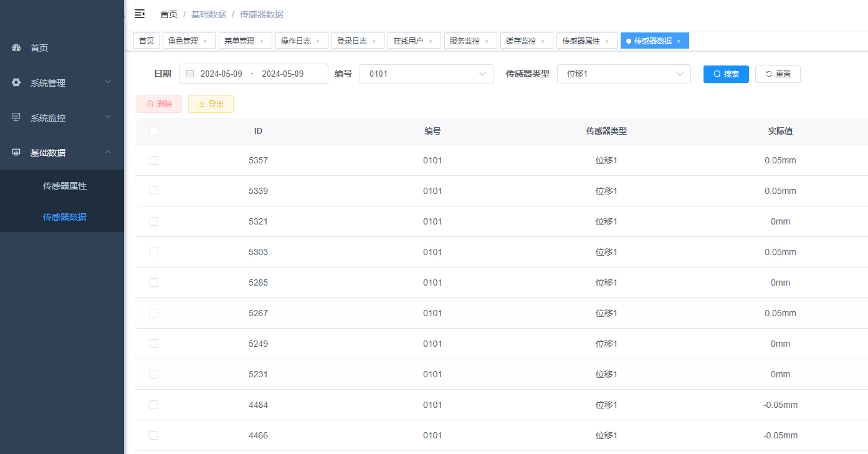Image resolution: width=868 pixels, height=454 pixels.
Task: Close the 在线用户 tab
Action: pos(431,41)
